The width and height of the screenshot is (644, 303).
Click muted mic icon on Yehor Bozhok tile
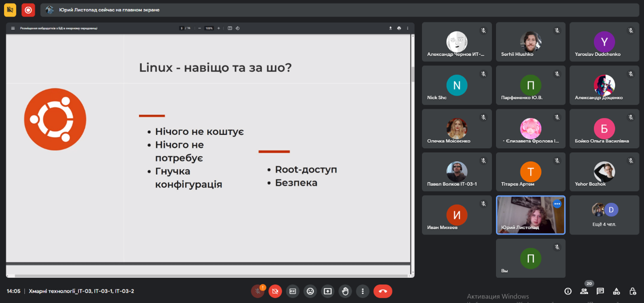coord(631,161)
